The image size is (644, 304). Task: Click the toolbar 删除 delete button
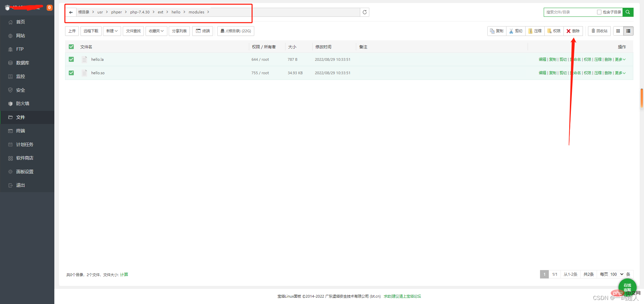(x=573, y=31)
